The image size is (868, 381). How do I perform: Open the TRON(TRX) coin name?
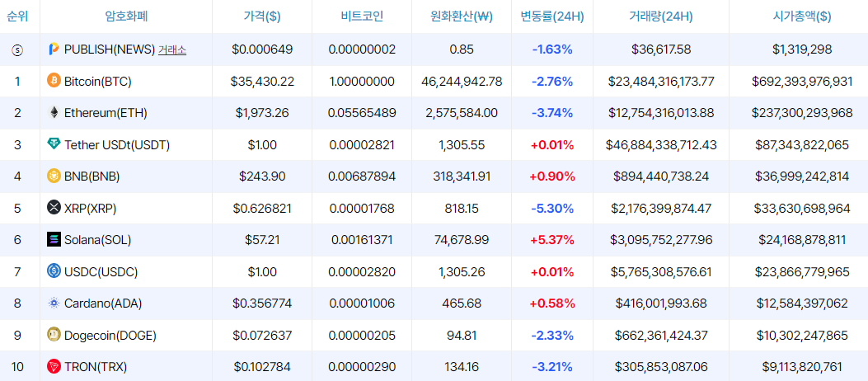96,367
